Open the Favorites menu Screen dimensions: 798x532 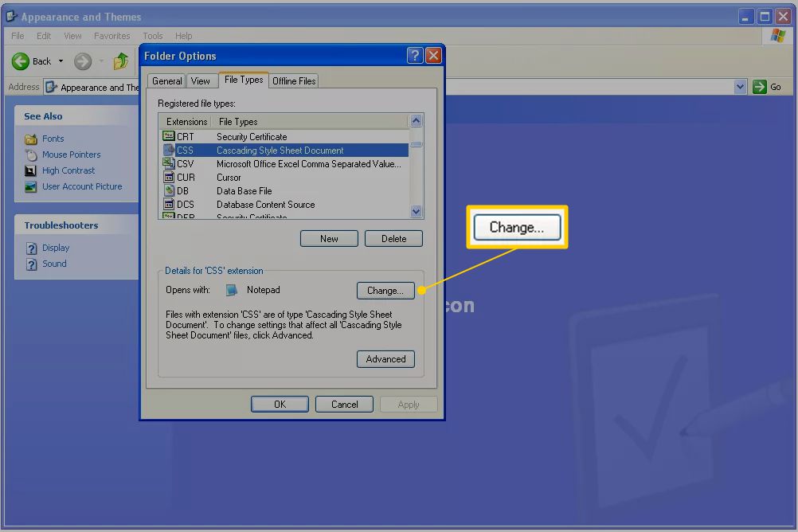112,36
